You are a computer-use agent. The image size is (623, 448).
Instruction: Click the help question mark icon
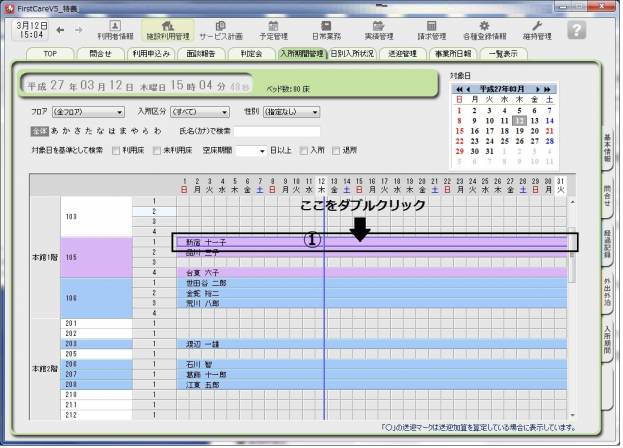tap(576, 30)
